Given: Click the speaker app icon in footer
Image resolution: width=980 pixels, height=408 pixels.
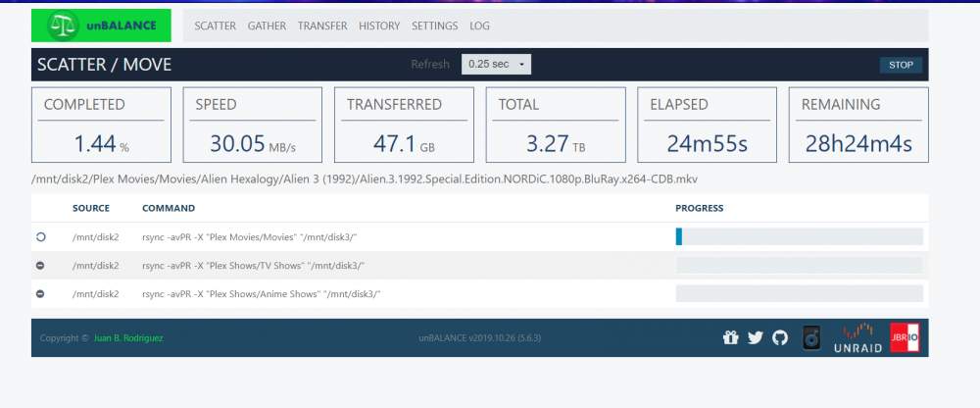Looking at the screenshot, I should 811,338.
